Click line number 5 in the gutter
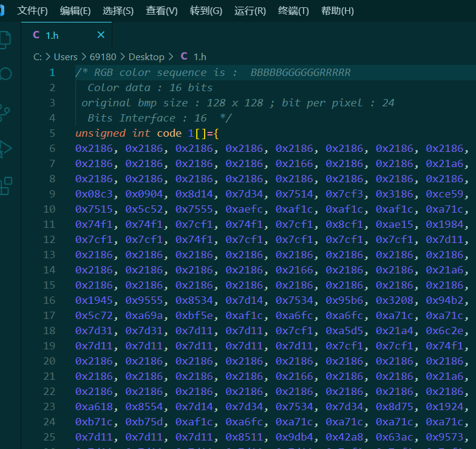The width and height of the screenshot is (476, 449). coord(52,133)
